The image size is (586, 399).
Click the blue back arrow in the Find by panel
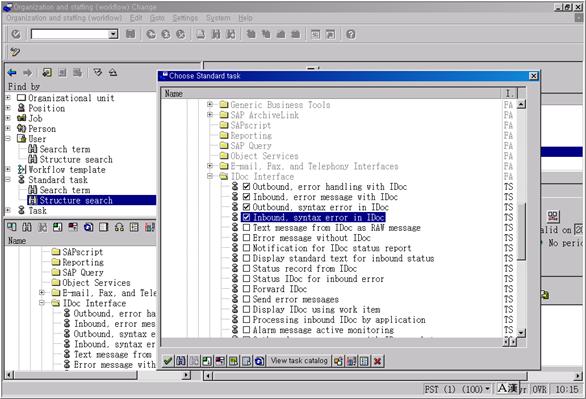12,72
